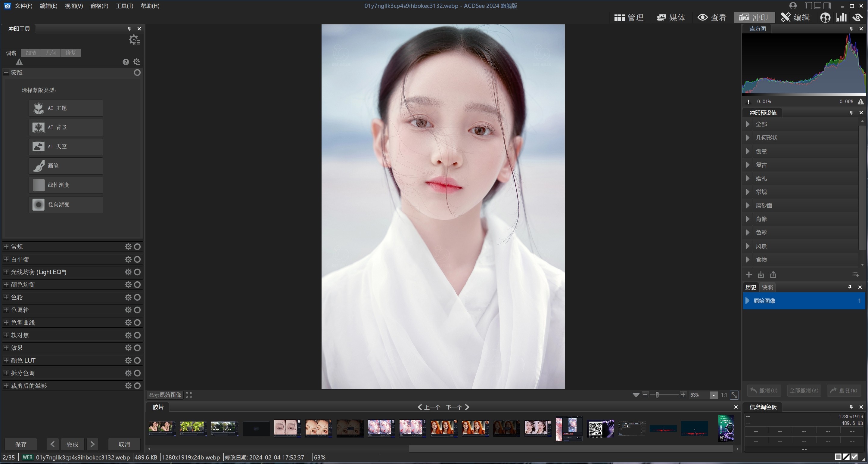This screenshot has height=464, width=868.
Task: Toggle the 光线均衡 Light EQ enable circle
Action: [x=137, y=272]
